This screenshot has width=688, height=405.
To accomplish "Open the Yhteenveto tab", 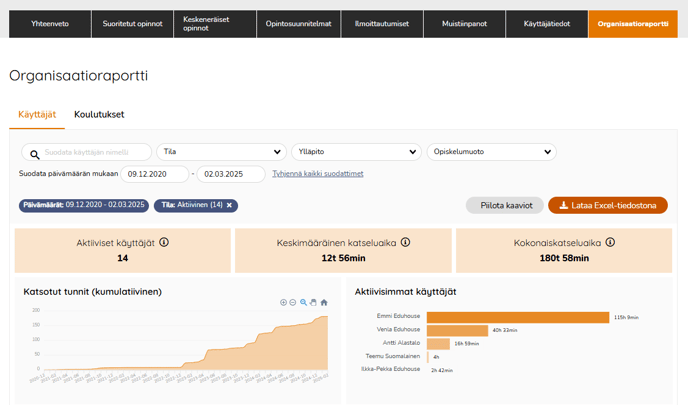I will click(50, 24).
